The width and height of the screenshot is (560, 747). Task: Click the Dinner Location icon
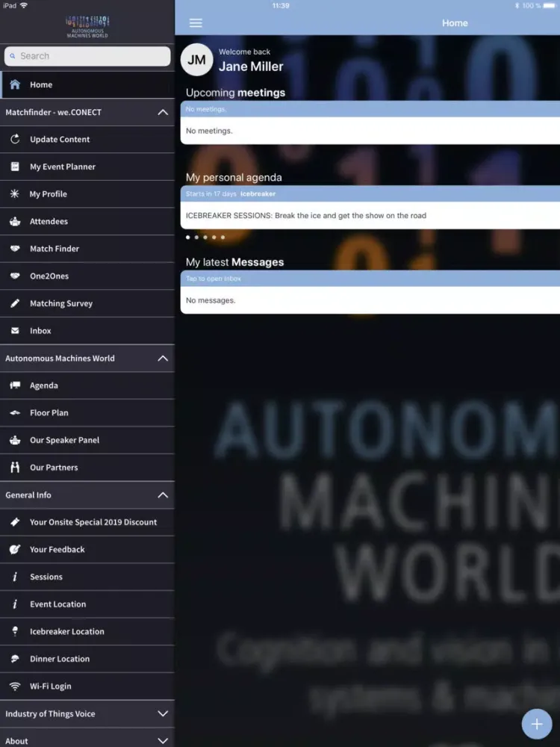point(15,658)
